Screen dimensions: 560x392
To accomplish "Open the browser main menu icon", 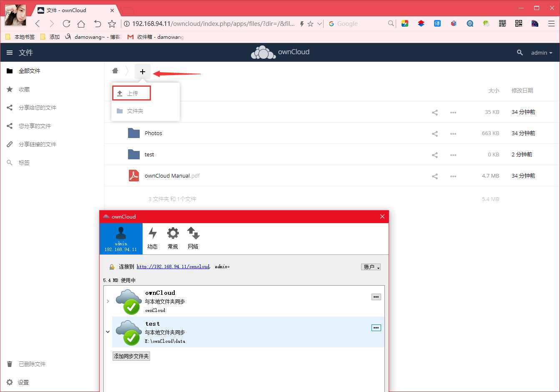I will (x=551, y=24).
